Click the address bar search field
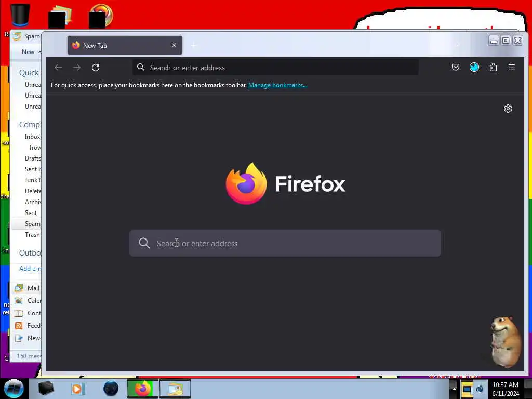The height and width of the screenshot is (399, 532). (275, 68)
